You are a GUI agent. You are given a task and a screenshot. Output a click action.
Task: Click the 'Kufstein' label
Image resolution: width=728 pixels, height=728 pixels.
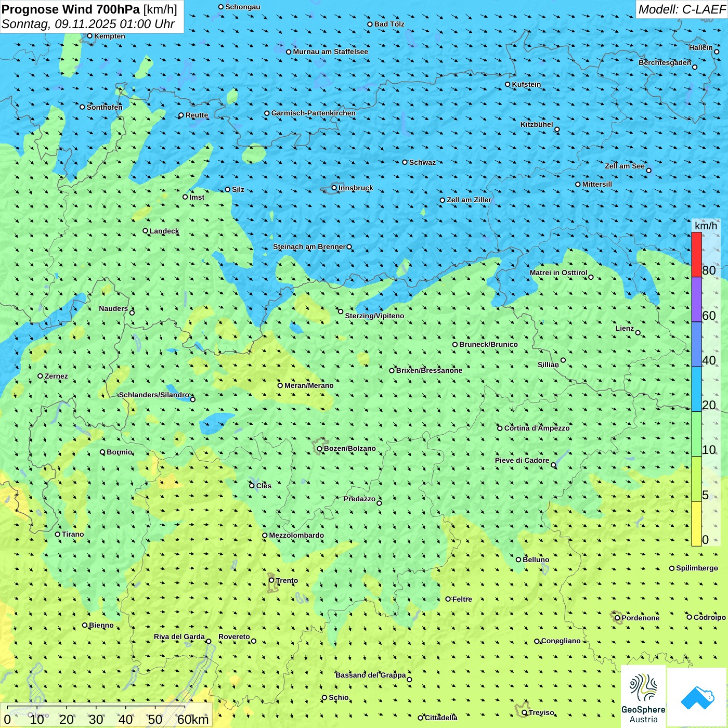point(526,84)
